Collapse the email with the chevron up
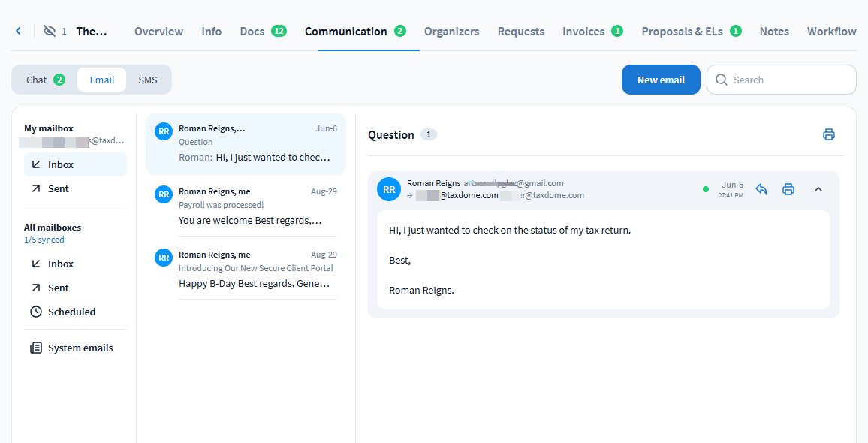Image resolution: width=868 pixels, height=443 pixels. click(x=818, y=189)
